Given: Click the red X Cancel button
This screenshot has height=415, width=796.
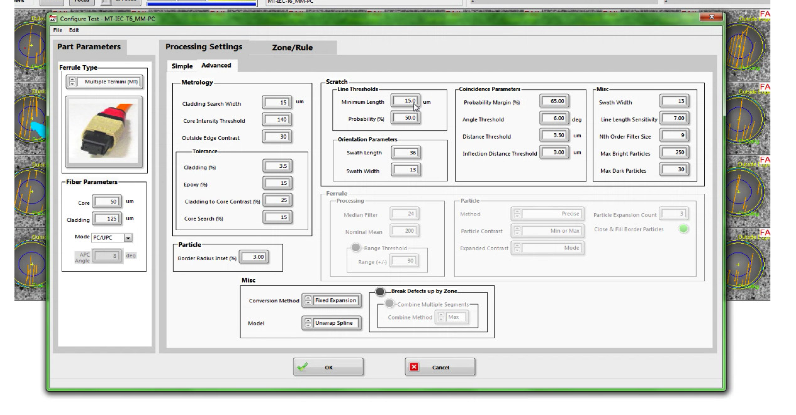Looking at the screenshot, I should click(x=440, y=367).
